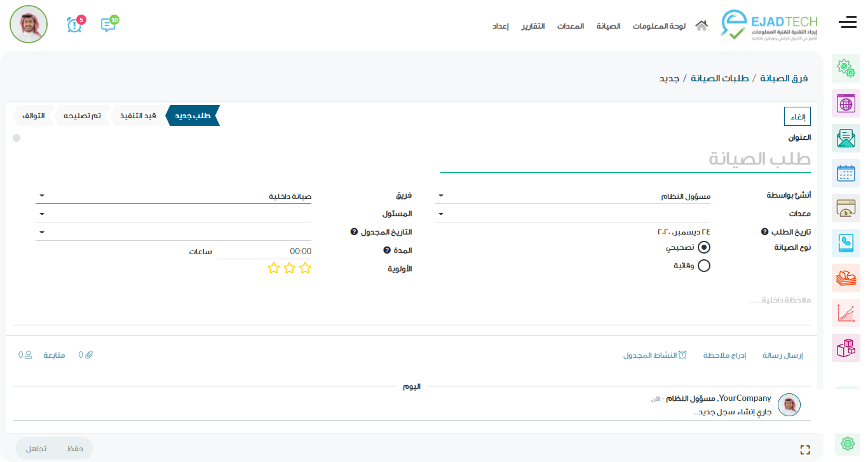This screenshot has width=868, height=462.
Task: Toggle fullscreen icon at bottom right
Action: pyautogui.click(x=805, y=450)
